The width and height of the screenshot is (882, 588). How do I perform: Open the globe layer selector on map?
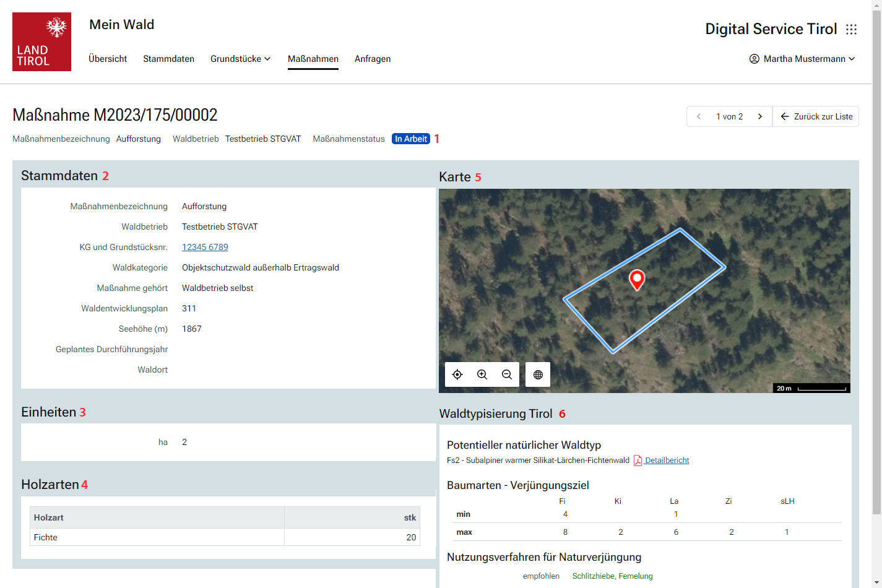pyautogui.click(x=538, y=374)
